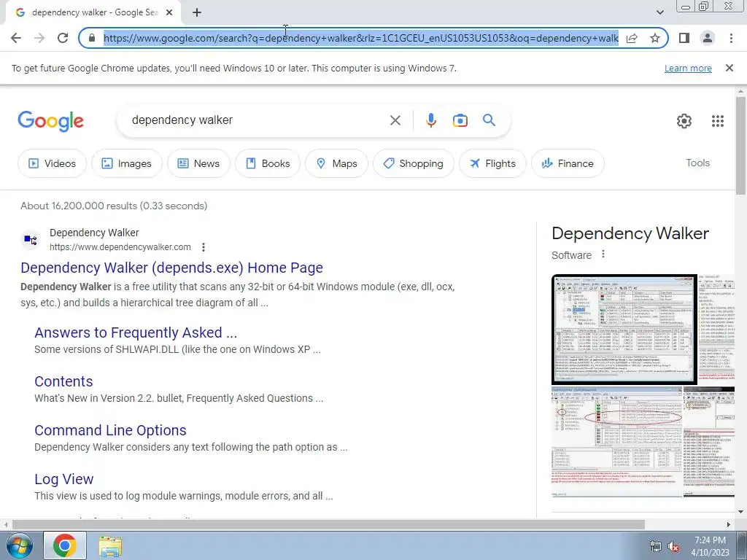Open the tab search chevron
Image resolution: width=747 pixels, height=560 pixels.
click(659, 12)
